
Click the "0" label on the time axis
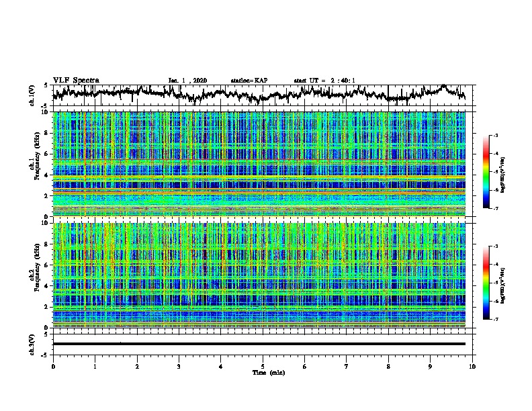click(x=53, y=366)
